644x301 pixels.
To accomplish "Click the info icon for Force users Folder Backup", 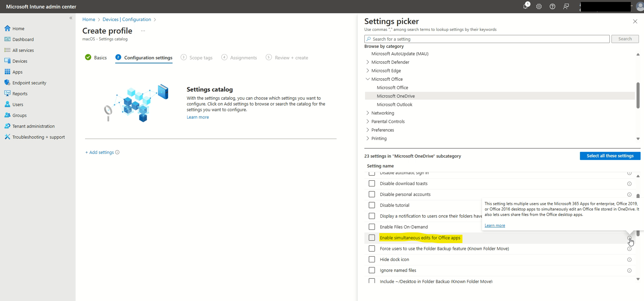I will (x=629, y=249).
